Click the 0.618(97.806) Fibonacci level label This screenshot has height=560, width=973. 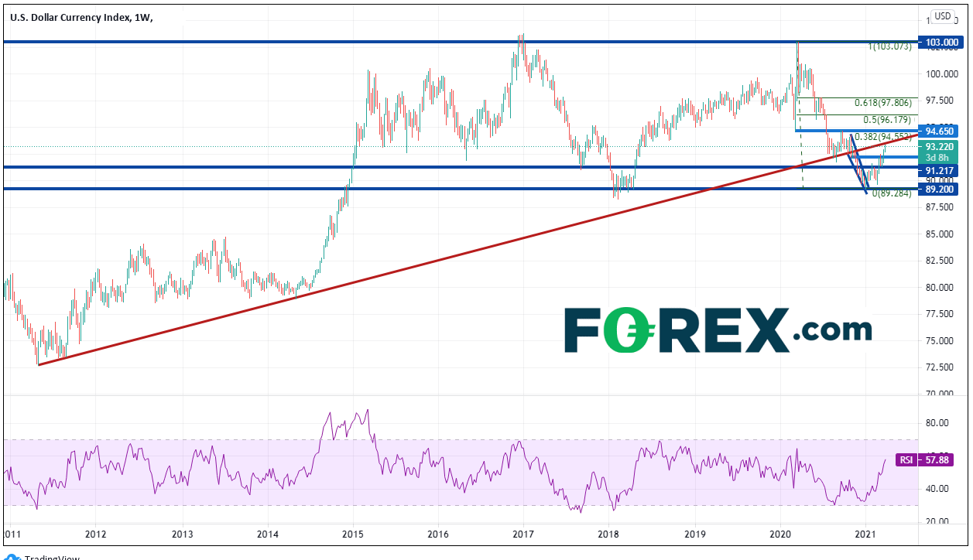[x=886, y=103]
